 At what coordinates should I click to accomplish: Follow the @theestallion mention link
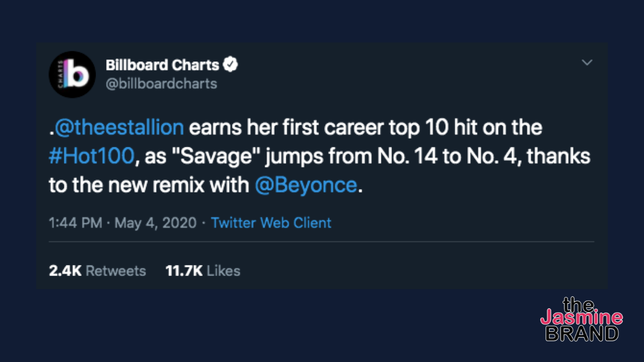(119, 127)
